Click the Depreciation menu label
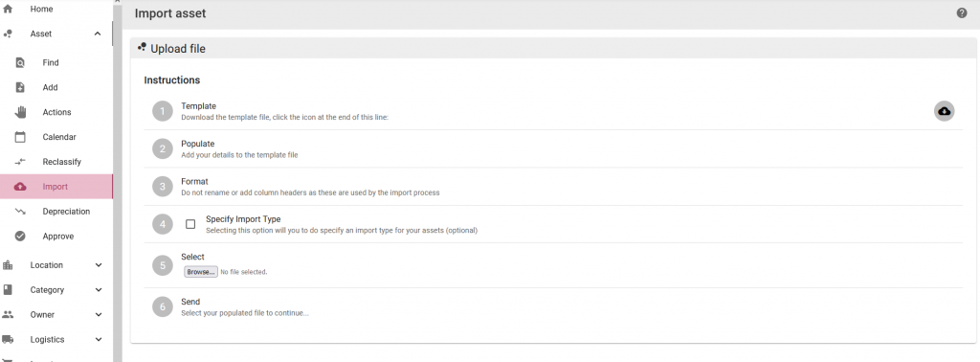 pyautogui.click(x=66, y=212)
